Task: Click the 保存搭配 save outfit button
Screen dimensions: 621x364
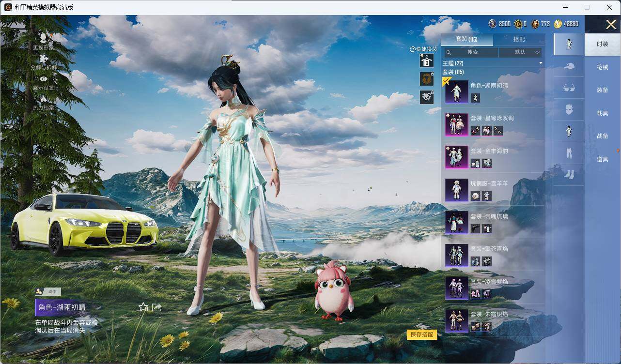Action: tap(422, 334)
